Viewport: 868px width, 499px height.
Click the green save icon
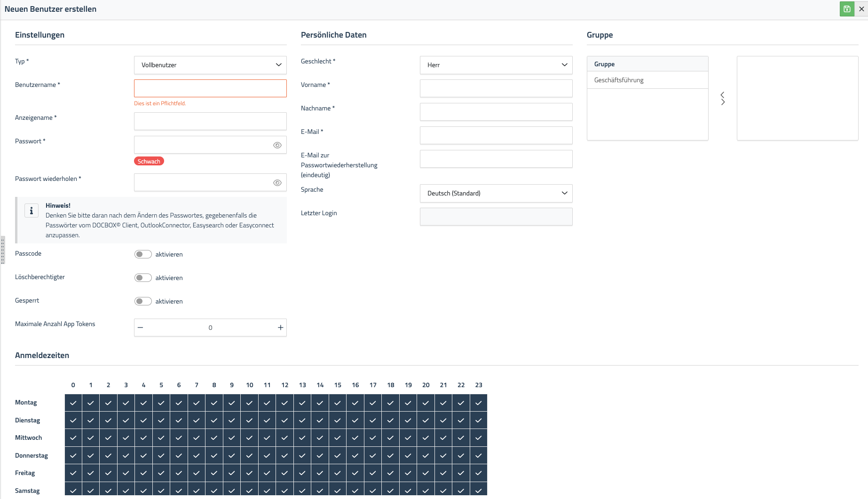[x=847, y=9]
